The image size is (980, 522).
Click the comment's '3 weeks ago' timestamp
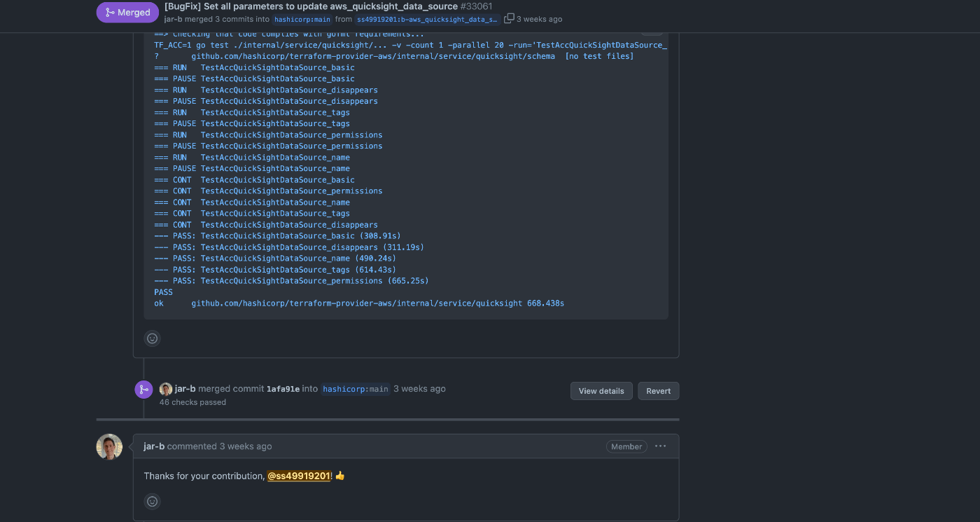pos(246,446)
